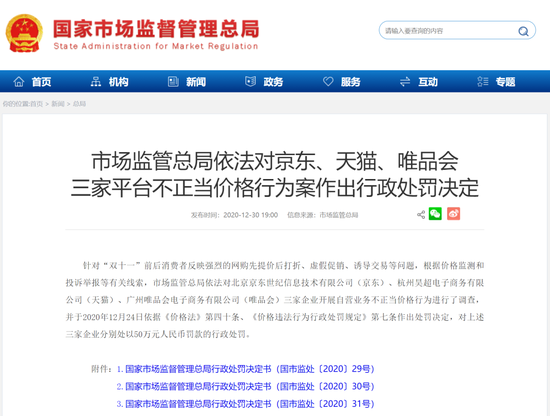This screenshot has width=550, height=416.
Task: Open attachment decision No. 31 link
Action: 249,404
